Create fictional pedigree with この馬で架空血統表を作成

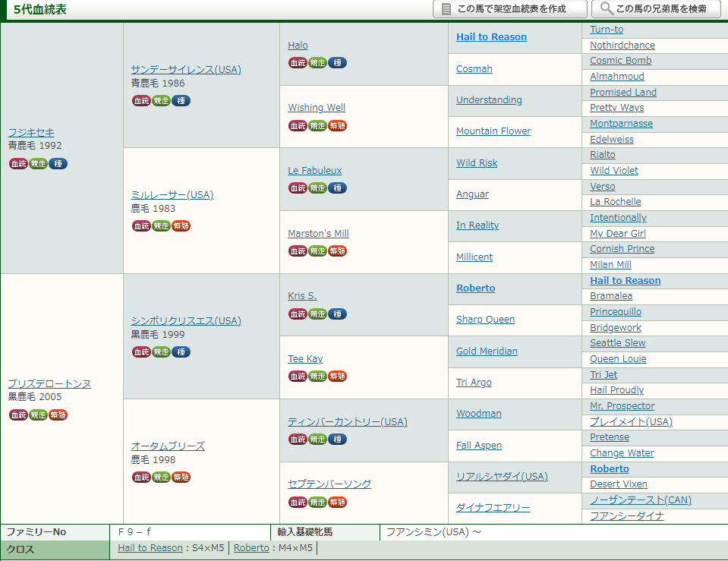pyautogui.click(x=510, y=9)
